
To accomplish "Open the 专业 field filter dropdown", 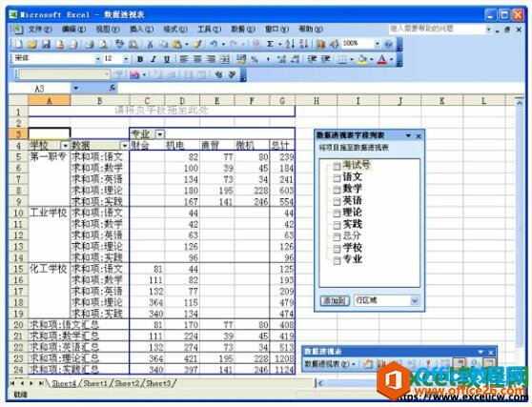I will point(159,134).
